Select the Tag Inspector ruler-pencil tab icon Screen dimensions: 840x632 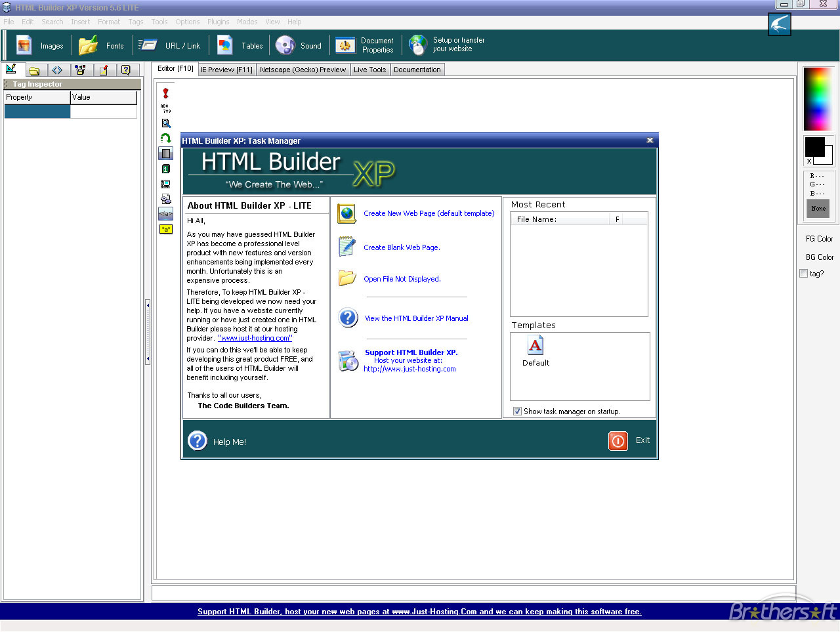point(11,69)
